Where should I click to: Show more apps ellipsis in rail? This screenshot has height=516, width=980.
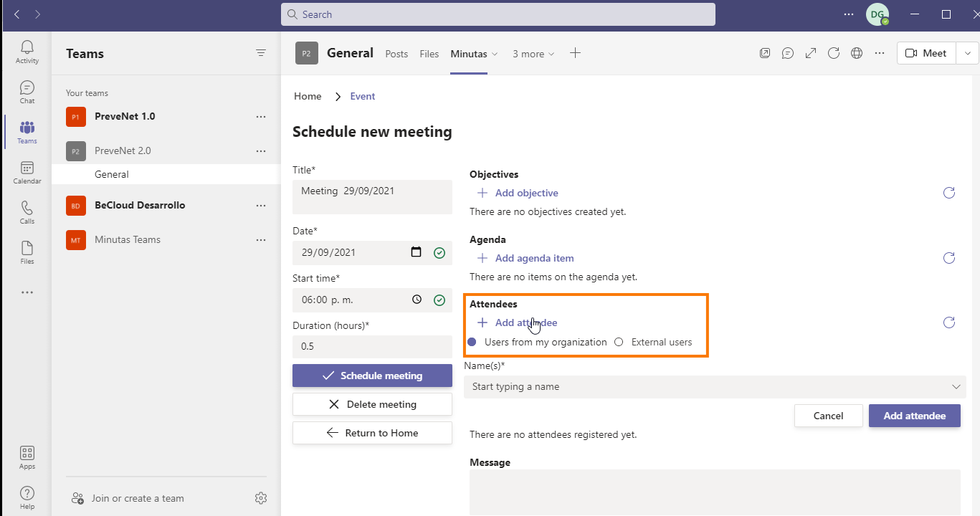click(x=27, y=292)
